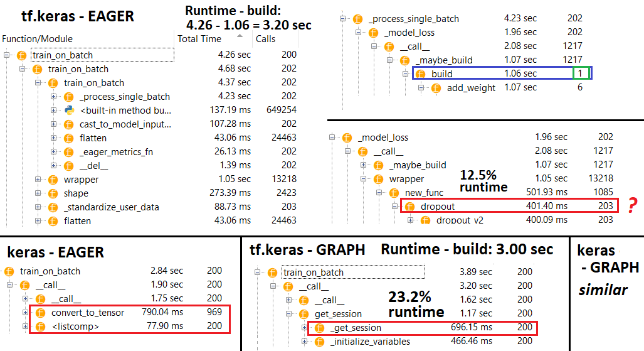Click function icon beside <listcomp> row
This screenshot has width=644, height=351.
[x=40, y=327]
